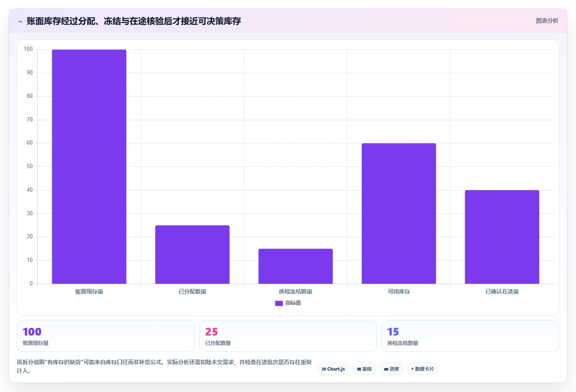The width and height of the screenshot is (576, 392).
Task: Click the 数据卡片 tag pill
Action: coord(422,369)
